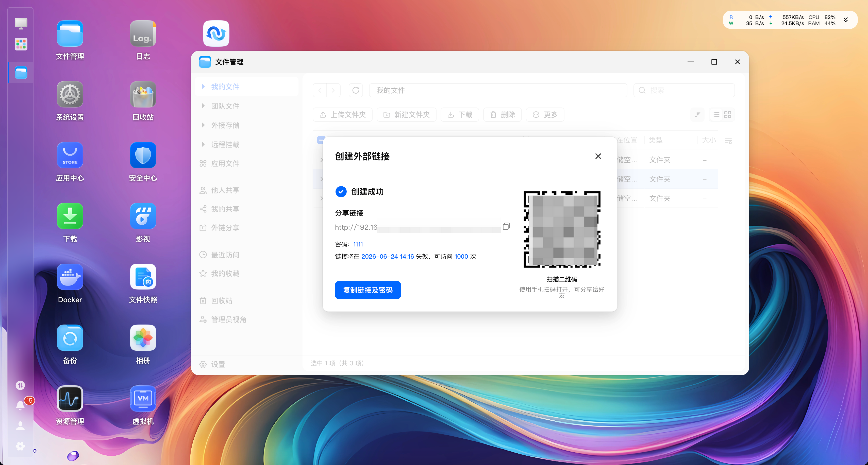Open the column settings icon in header
The image size is (868, 465).
coord(728,140)
